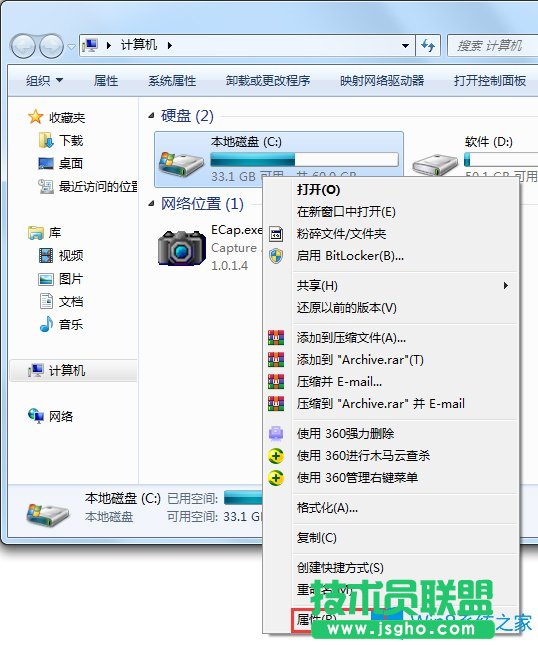Select the ECap.exe camera icon

coord(182,248)
